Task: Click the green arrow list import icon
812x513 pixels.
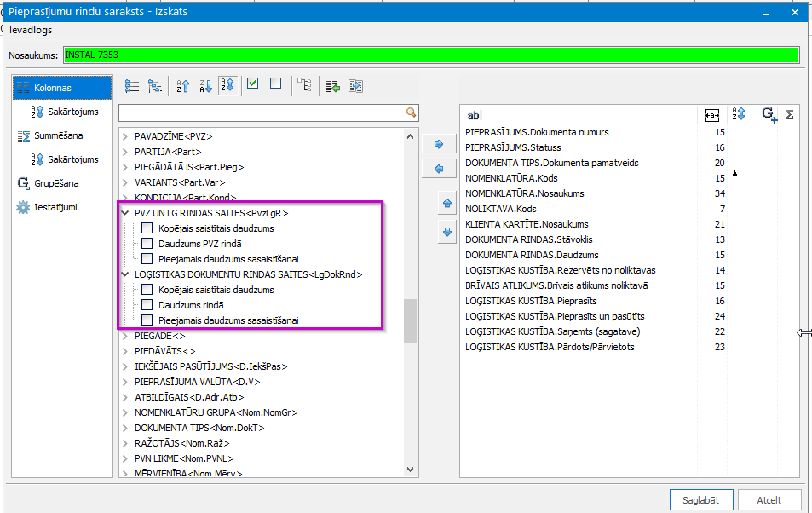Action: pyautogui.click(x=333, y=87)
